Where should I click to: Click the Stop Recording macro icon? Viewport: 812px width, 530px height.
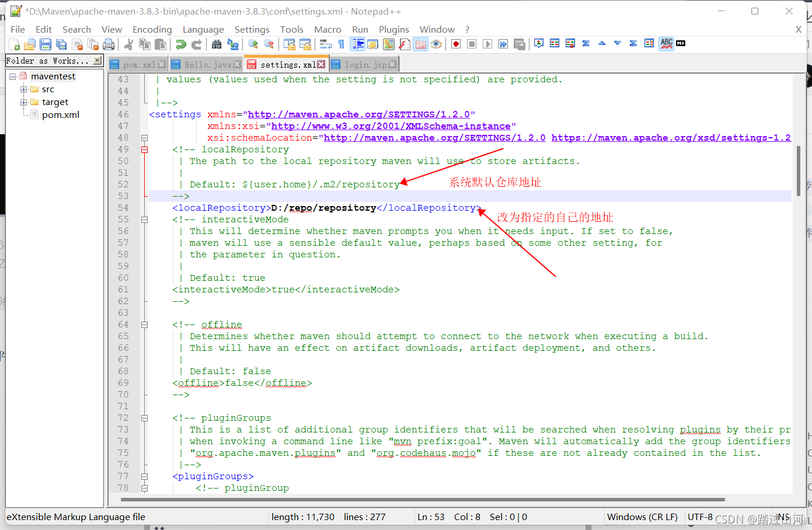(472, 44)
